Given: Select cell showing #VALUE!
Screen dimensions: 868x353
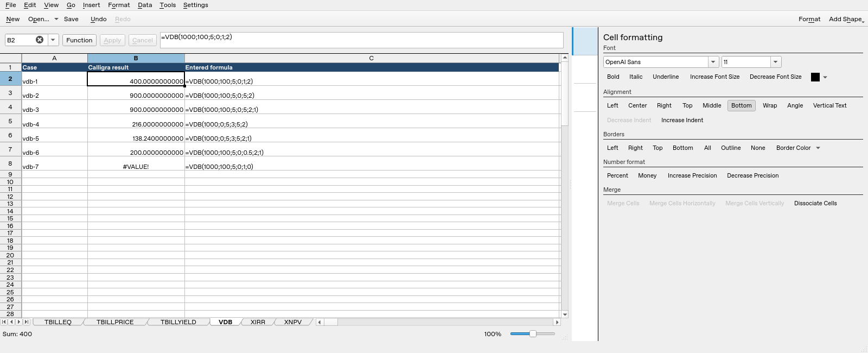Looking at the screenshot, I should [x=136, y=163].
